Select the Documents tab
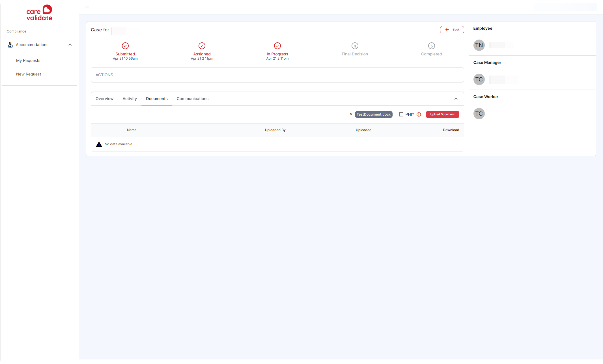Screen dimensions: 603x364 [157, 99]
